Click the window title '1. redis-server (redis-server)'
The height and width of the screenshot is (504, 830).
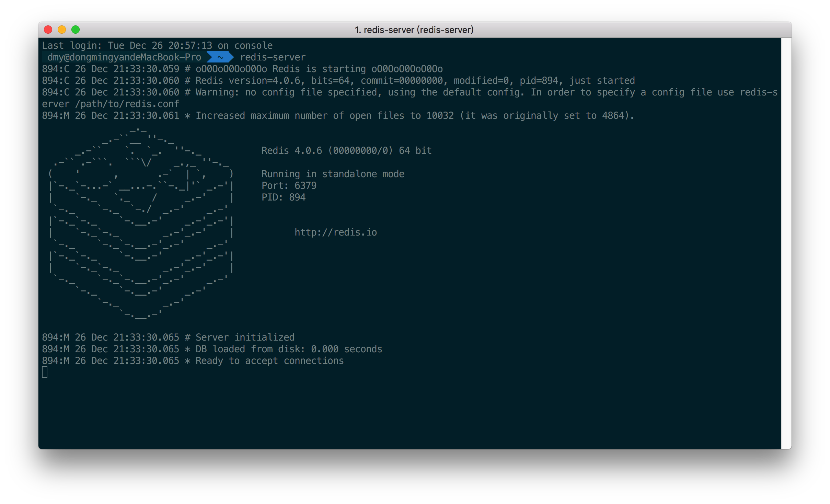(x=414, y=30)
